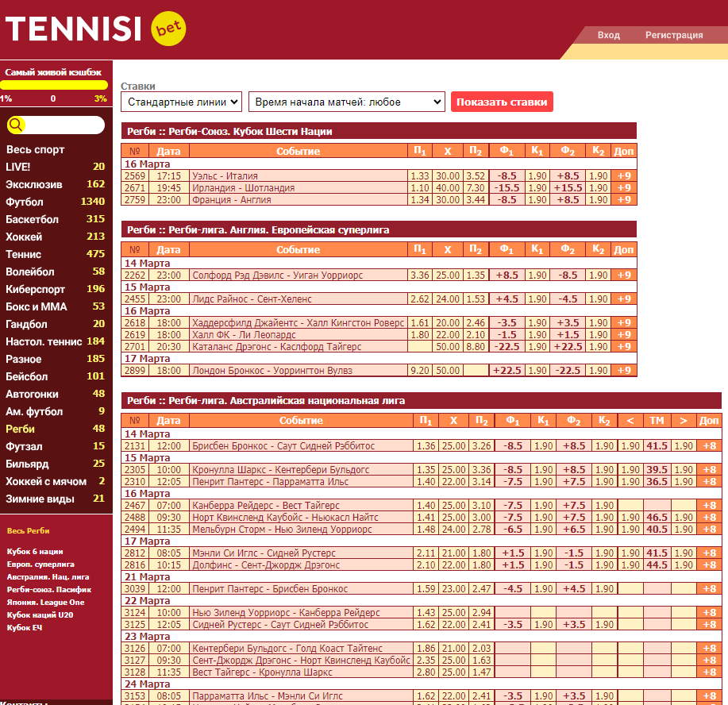Open +9 extras for Лондон Бронкос match
Screen dimensions: 728x705
[623, 371]
